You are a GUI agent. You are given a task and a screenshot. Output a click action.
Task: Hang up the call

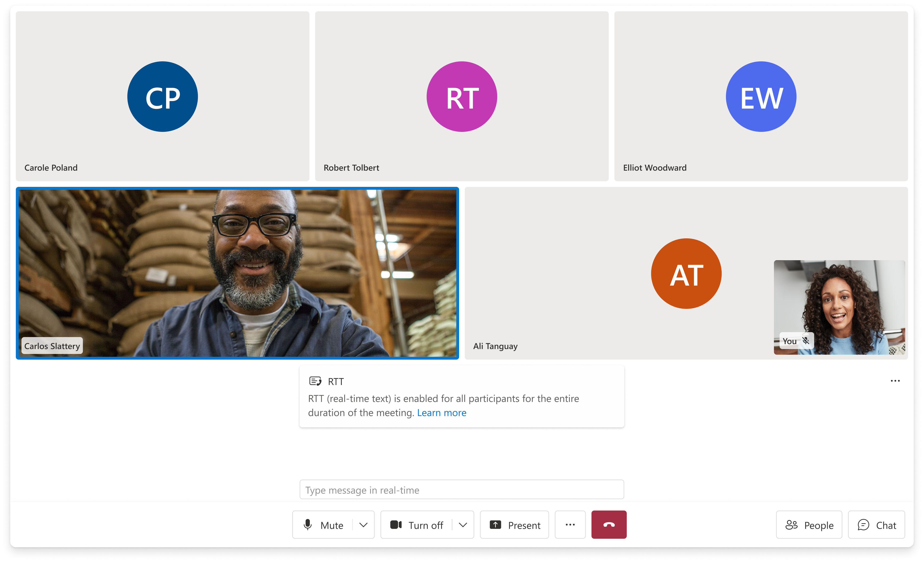(x=608, y=525)
